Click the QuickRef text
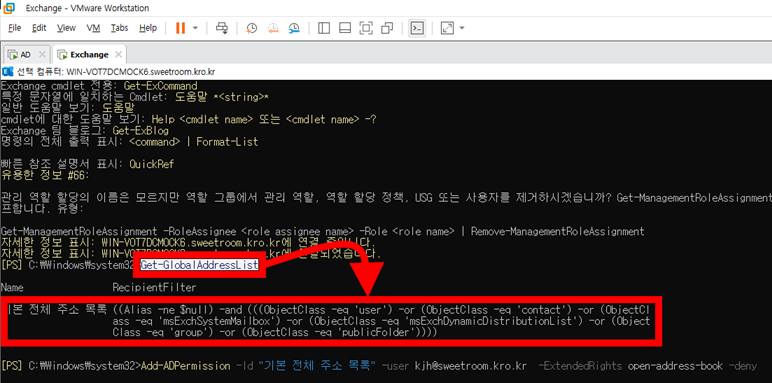The width and height of the screenshot is (772, 383). pos(152,164)
